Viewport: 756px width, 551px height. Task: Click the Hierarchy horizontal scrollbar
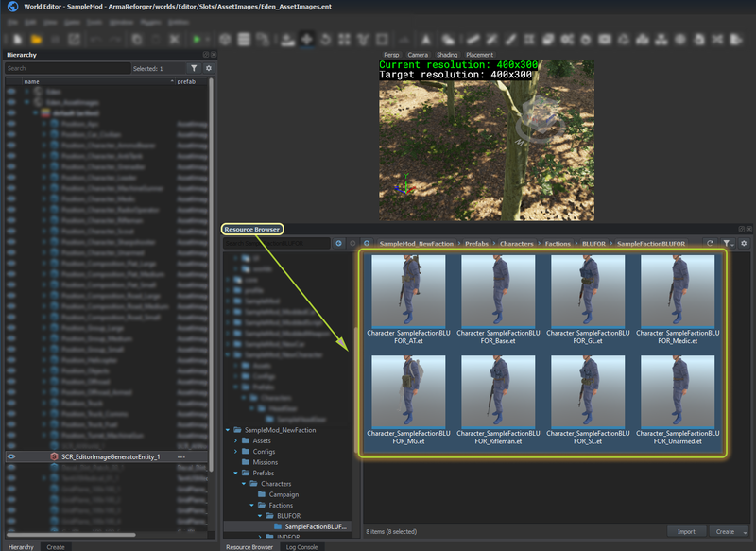71,534
